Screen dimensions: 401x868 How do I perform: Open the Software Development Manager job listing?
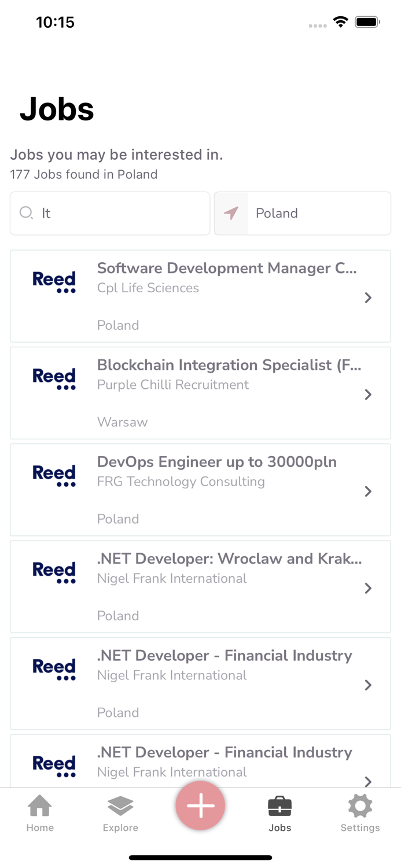[200, 296]
